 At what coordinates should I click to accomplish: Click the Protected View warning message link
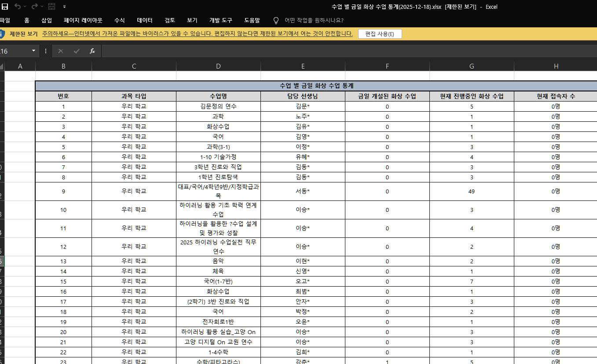198,34
